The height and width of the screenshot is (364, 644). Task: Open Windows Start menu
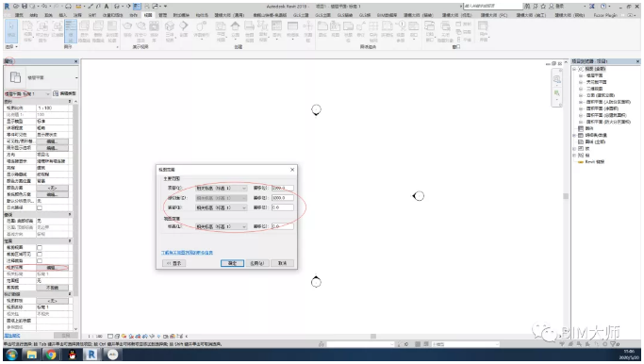11,355
